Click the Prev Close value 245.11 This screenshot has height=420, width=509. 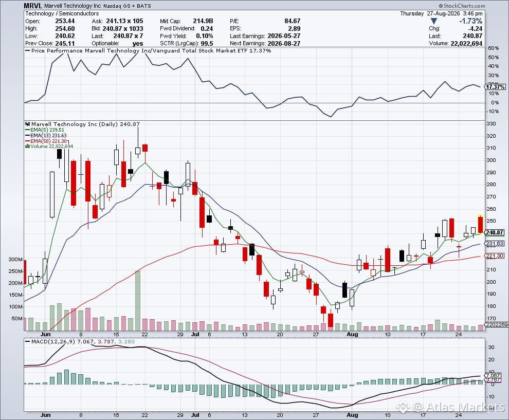[65, 44]
